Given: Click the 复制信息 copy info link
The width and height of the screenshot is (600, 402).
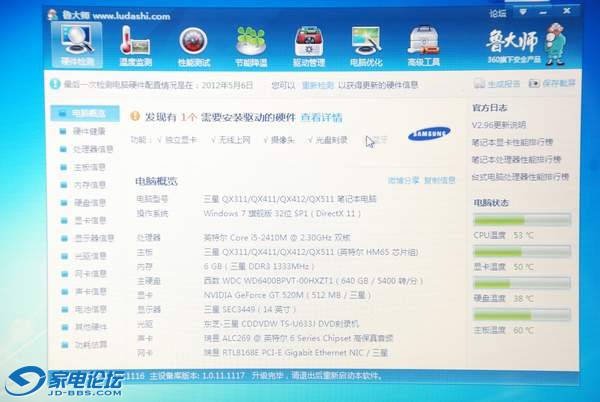Looking at the screenshot, I should [x=440, y=180].
